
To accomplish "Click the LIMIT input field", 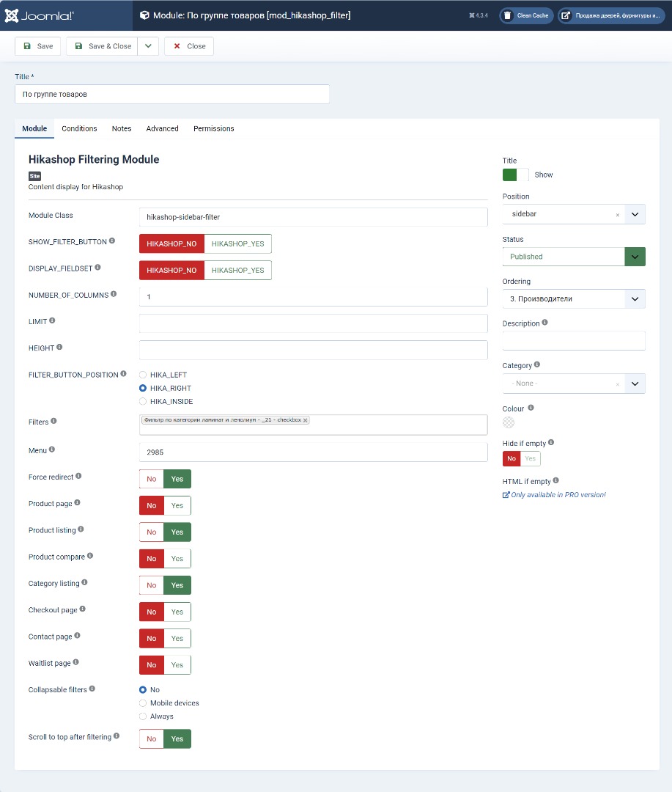I will (313, 323).
